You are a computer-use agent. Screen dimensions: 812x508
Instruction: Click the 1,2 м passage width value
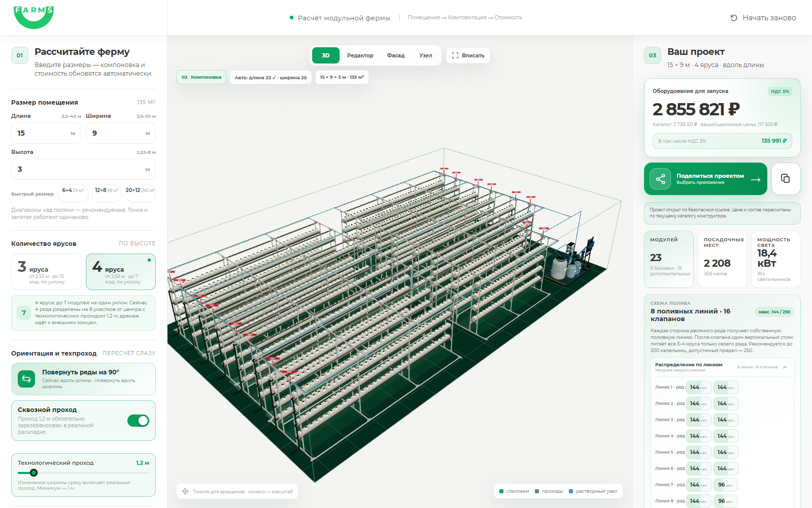(143, 463)
